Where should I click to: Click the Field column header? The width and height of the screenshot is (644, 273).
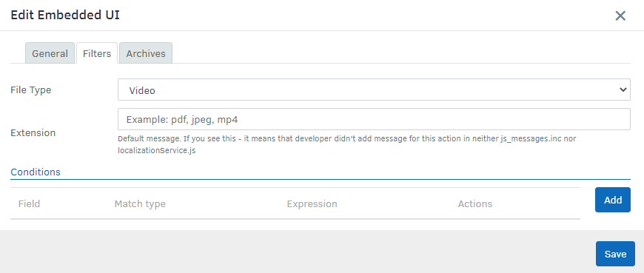coord(29,203)
